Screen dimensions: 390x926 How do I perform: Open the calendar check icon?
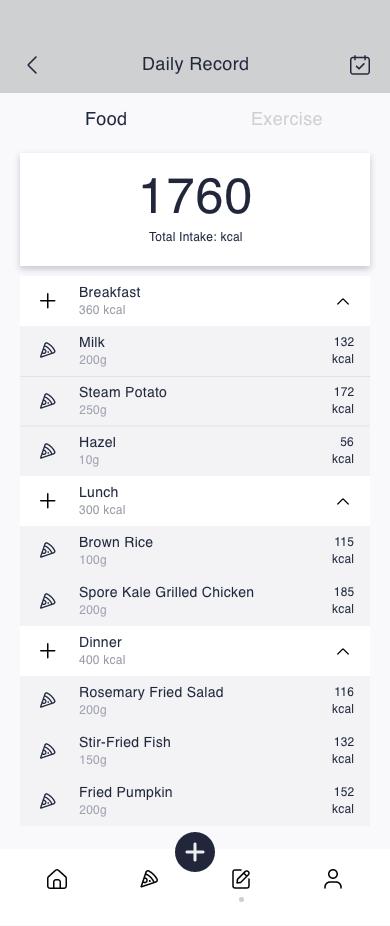point(360,64)
